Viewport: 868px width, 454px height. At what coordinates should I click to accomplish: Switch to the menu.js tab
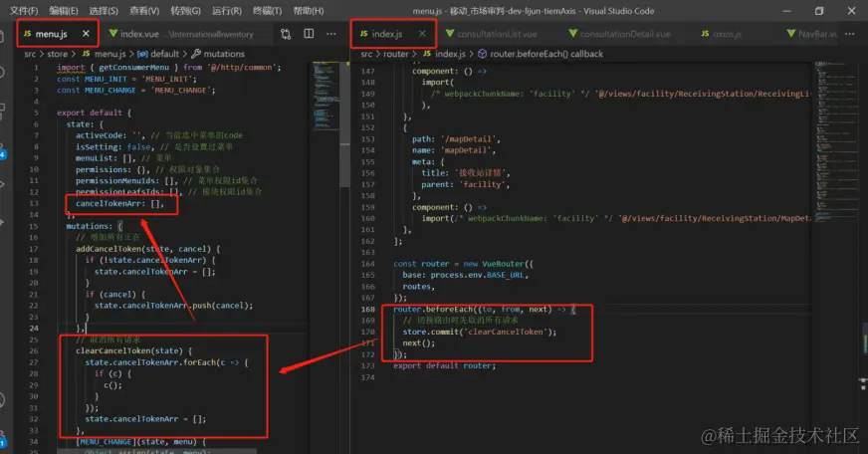57,34
